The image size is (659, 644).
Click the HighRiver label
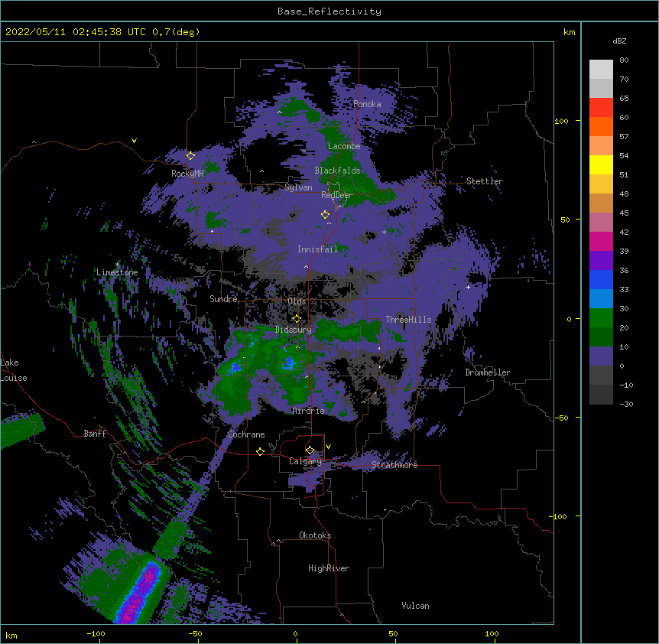point(329,568)
